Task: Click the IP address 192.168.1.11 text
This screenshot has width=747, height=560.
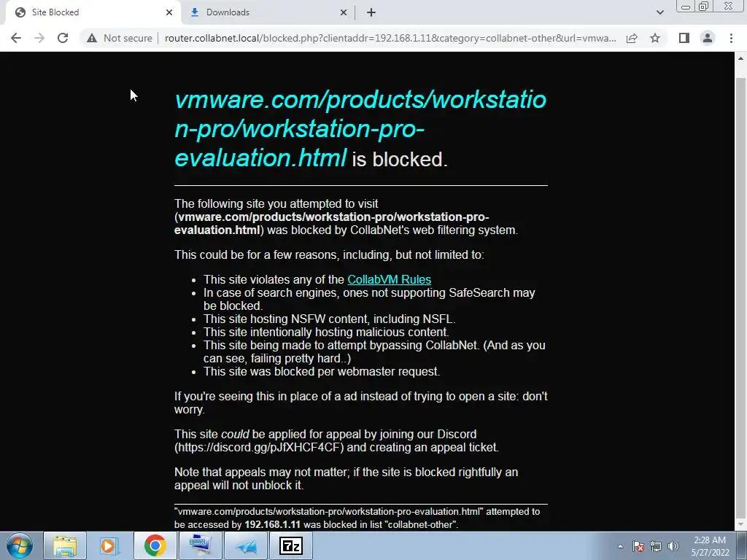Action: [273, 524]
